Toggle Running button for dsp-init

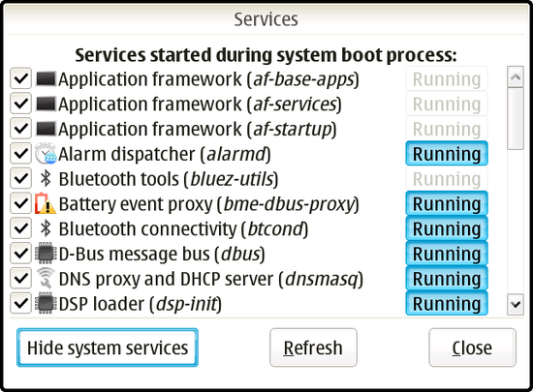point(447,303)
